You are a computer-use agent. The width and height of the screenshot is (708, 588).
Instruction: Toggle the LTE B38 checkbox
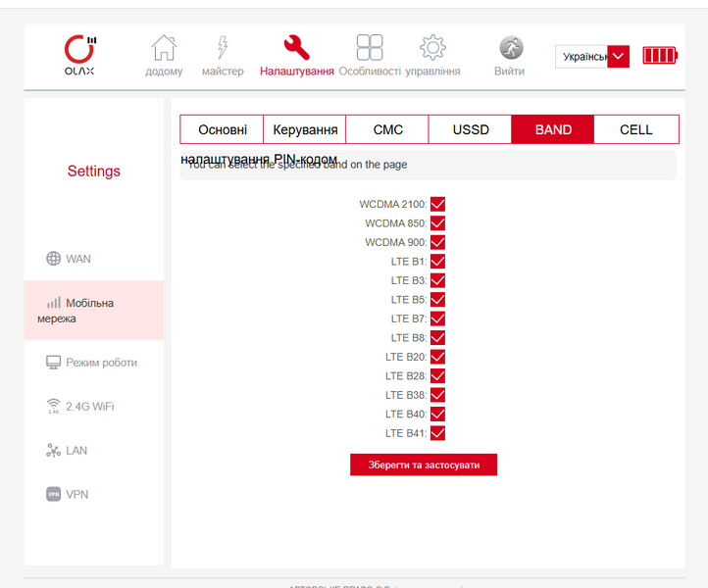point(437,395)
